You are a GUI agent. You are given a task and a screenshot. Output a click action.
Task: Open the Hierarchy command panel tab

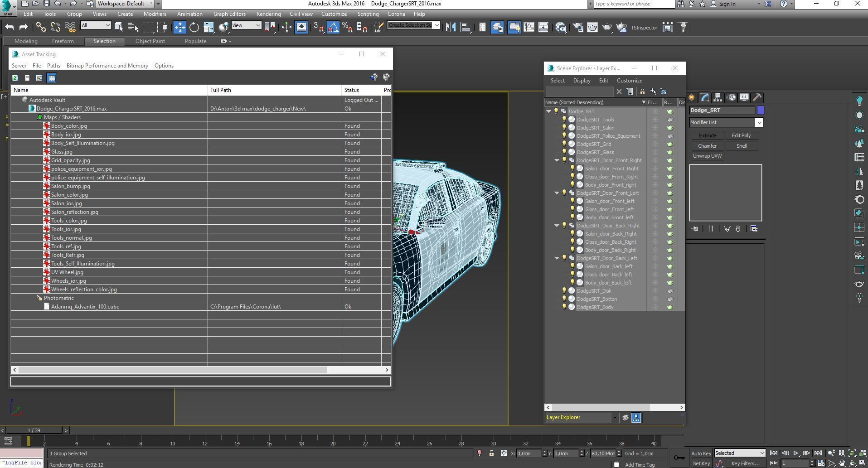click(x=718, y=97)
